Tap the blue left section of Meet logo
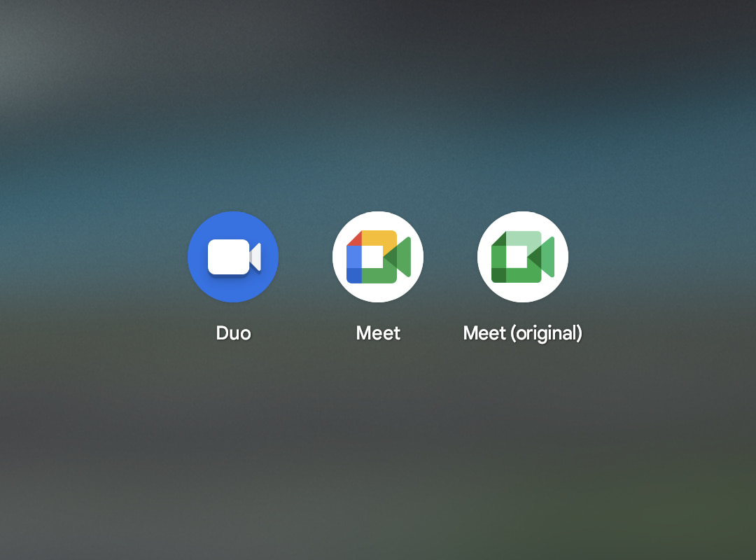Image resolution: width=756 pixels, height=560 pixels. click(x=354, y=257)
